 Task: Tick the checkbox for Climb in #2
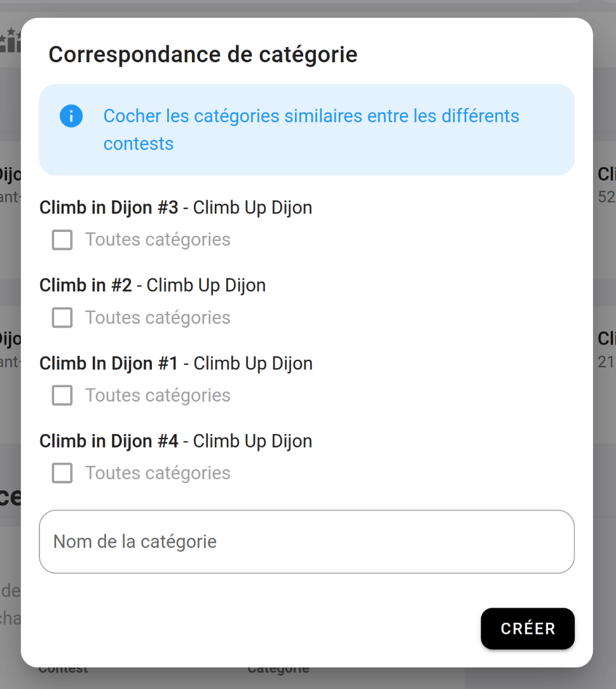62,318
